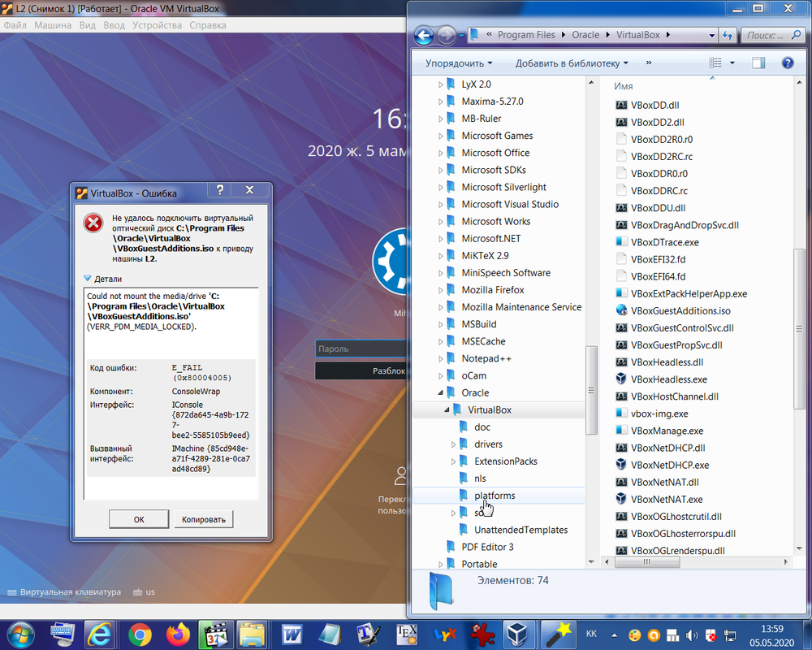This screenshot has width=812, height=650.
Task: Launch Firefox from taskbar
Action: pyautogui.click(x=178, y=635)
